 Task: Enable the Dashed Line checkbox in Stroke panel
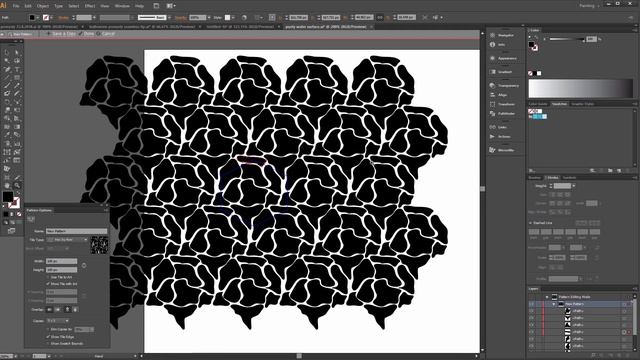pyautogui.click(x=530, y=223)
